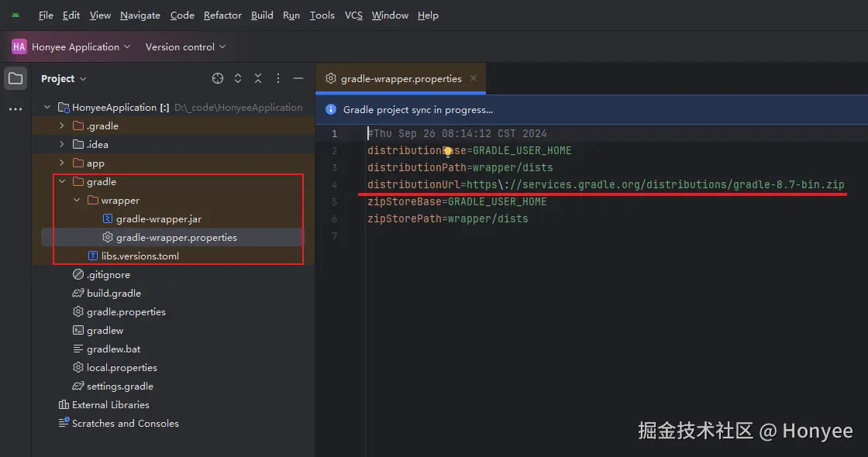
Task: Open the Edit menu
Action: (71, 15)
